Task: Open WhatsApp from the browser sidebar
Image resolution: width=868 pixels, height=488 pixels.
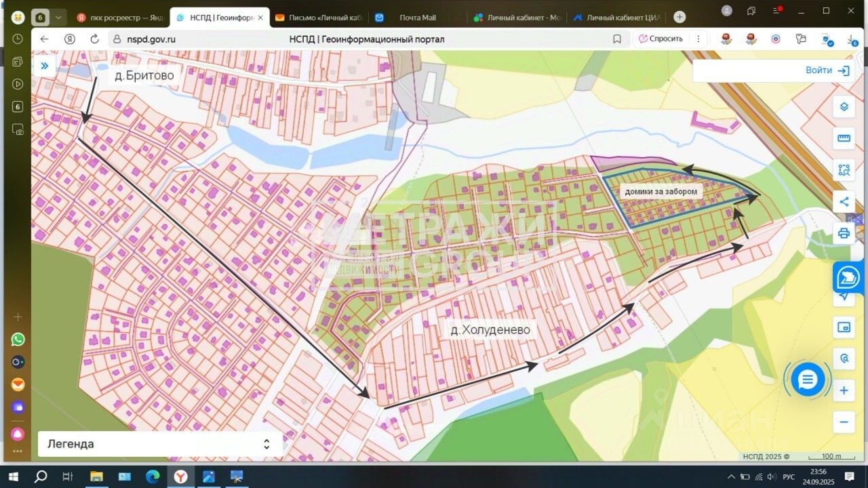Action: tap(18, 339)
